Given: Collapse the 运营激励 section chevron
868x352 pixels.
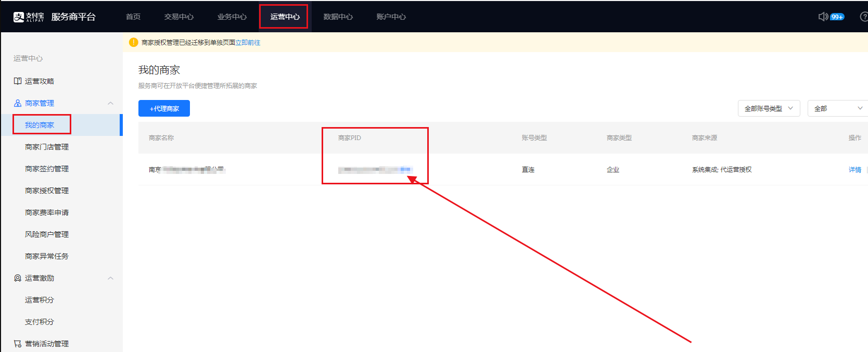Looking at the screenshot, I should (x=110, y=278).
